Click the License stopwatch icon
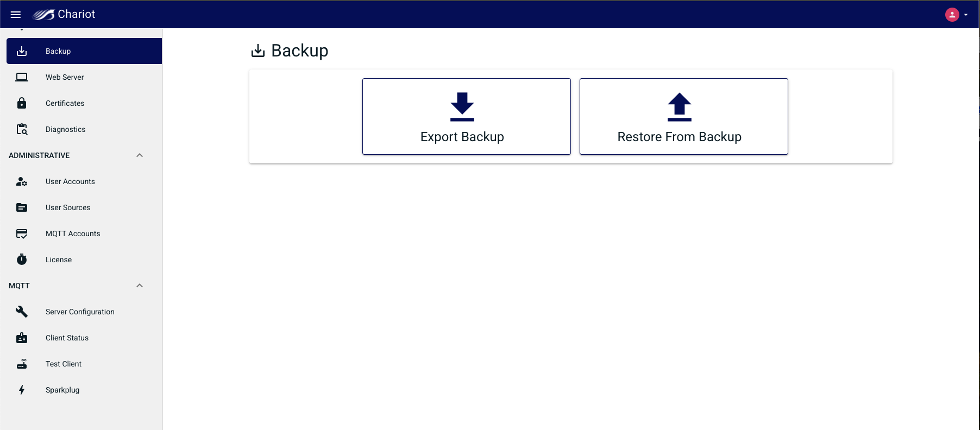This screenshot has width=980, height=430. (x=22, y=260)
